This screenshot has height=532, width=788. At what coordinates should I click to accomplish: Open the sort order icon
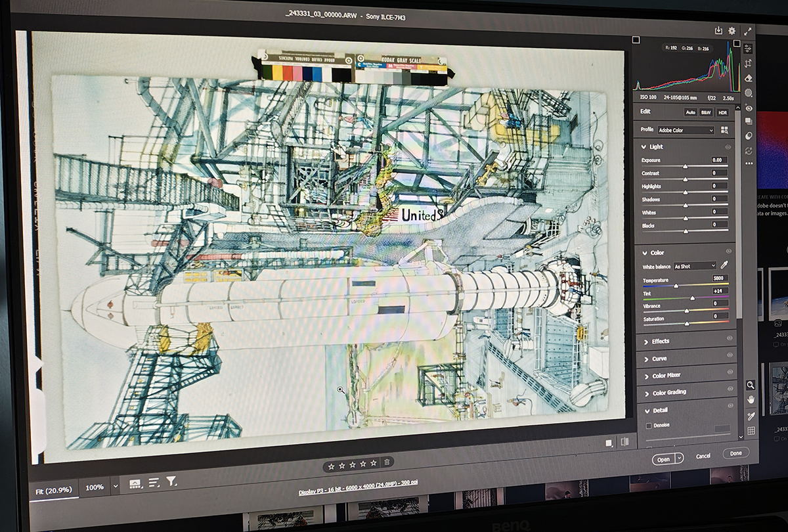(154, 482)
